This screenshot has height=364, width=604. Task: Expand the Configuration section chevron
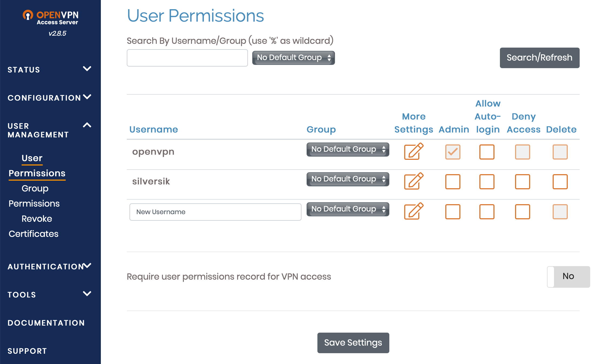[x=87, y=97]
